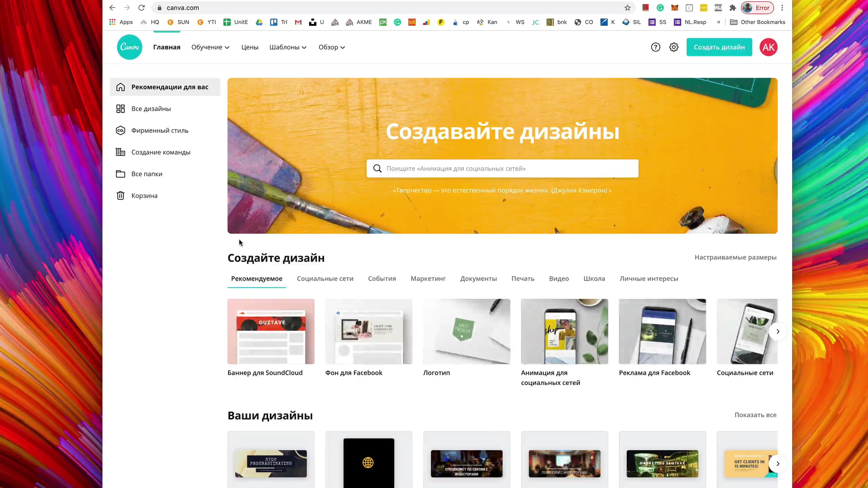Image resolution: width=868 pixels, height=488 pixels.
Task: Click Настраиваемые размеры link
Action: [x=735, y=257]
